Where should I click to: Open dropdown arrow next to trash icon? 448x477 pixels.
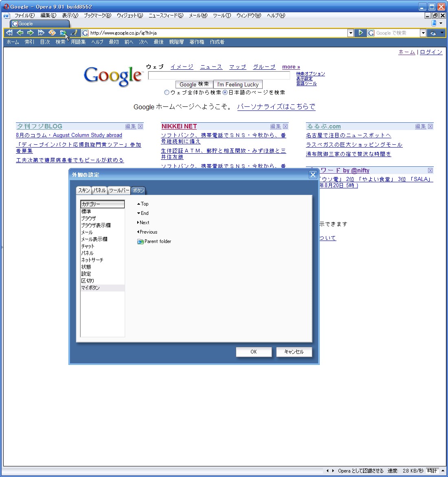tap(441, 23)
